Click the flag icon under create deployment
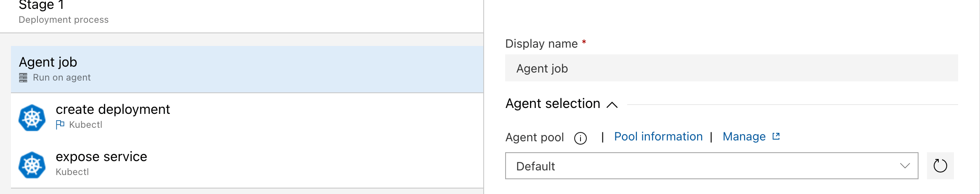 [60, 124]
